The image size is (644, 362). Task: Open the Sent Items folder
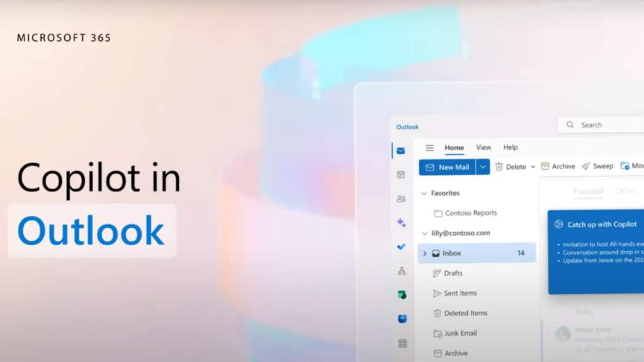click(455, 293)
